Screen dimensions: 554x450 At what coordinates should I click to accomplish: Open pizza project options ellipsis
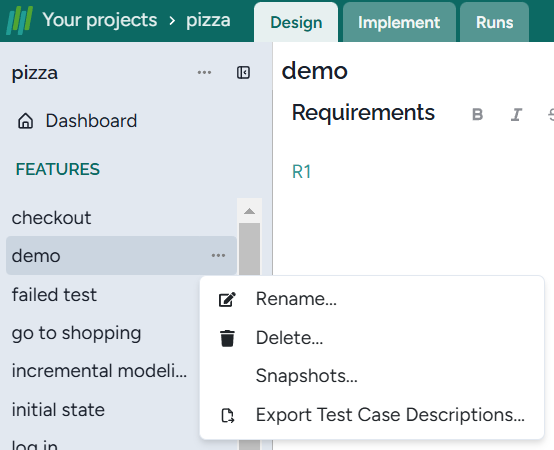(x=204, y=72)
